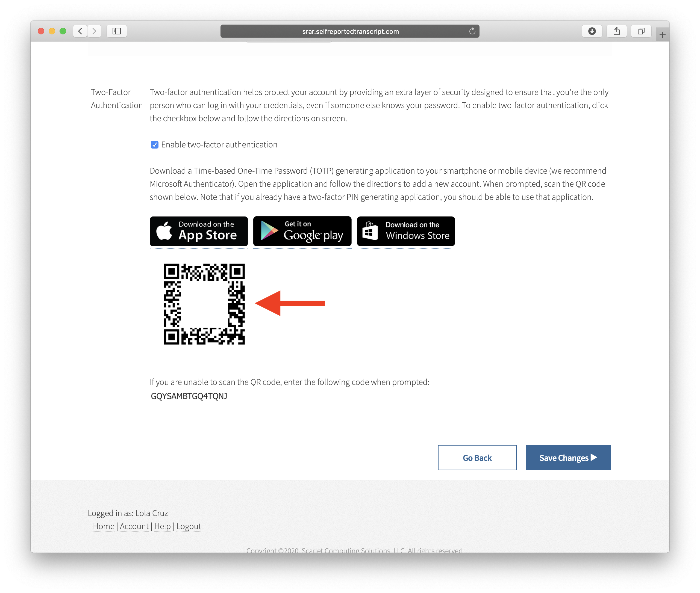Click the Help navigation link
The image size is (700, 593).
pyautogui.click(x=162, y=526)
